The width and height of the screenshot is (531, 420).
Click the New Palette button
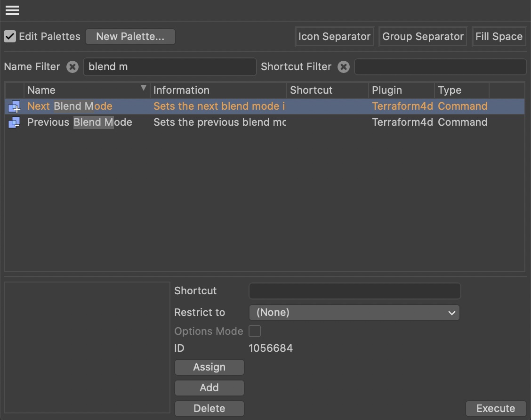[x=130, y=36]
